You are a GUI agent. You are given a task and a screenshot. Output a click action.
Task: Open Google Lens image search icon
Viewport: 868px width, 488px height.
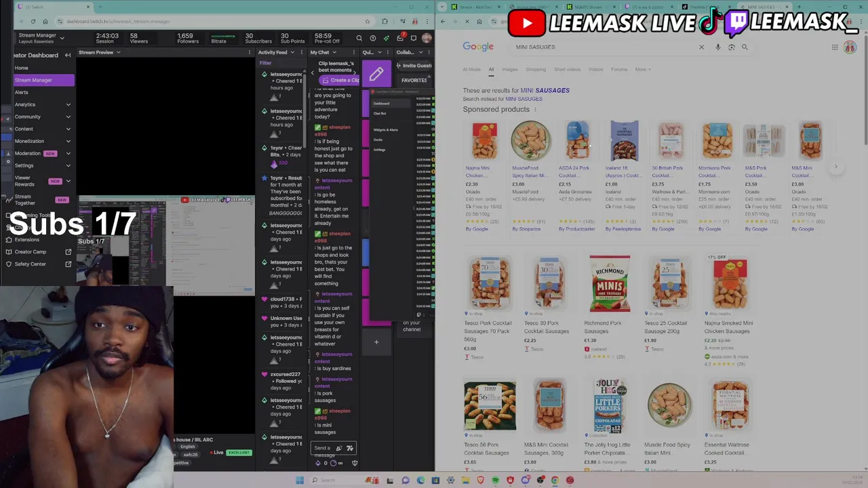[731, 47]
